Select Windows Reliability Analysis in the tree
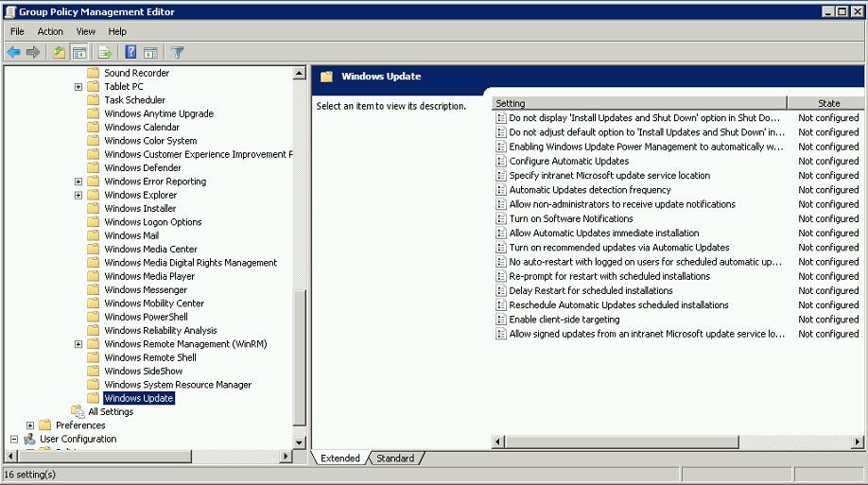868x485 pixels. (161, 331)
